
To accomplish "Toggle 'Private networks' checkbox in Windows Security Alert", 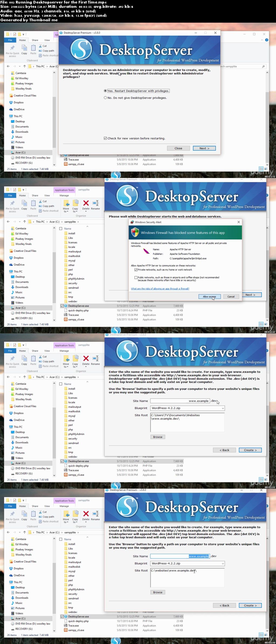I will 136,270.
